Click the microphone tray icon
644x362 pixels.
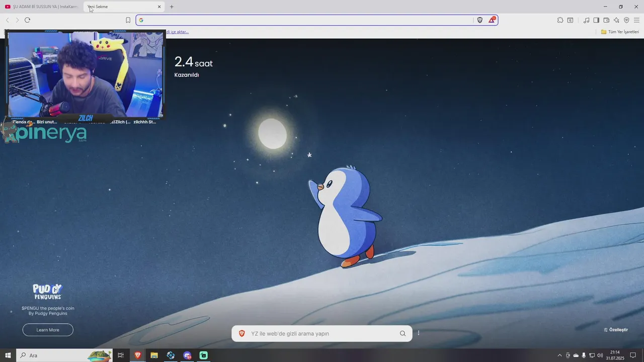click(x=584, y=355)
